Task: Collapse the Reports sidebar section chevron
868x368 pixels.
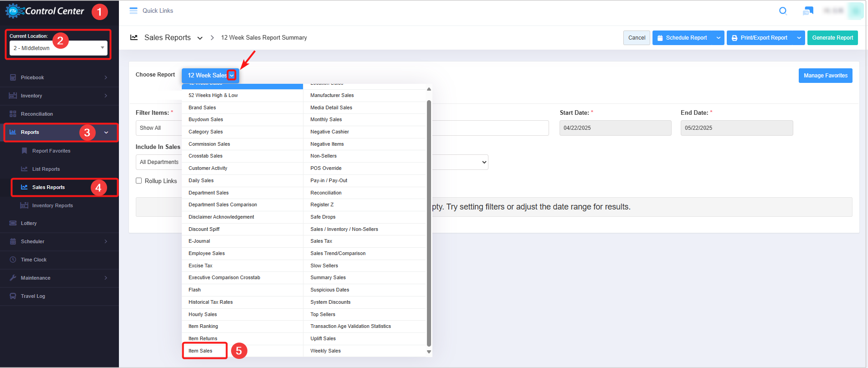Action: (106, 133)
